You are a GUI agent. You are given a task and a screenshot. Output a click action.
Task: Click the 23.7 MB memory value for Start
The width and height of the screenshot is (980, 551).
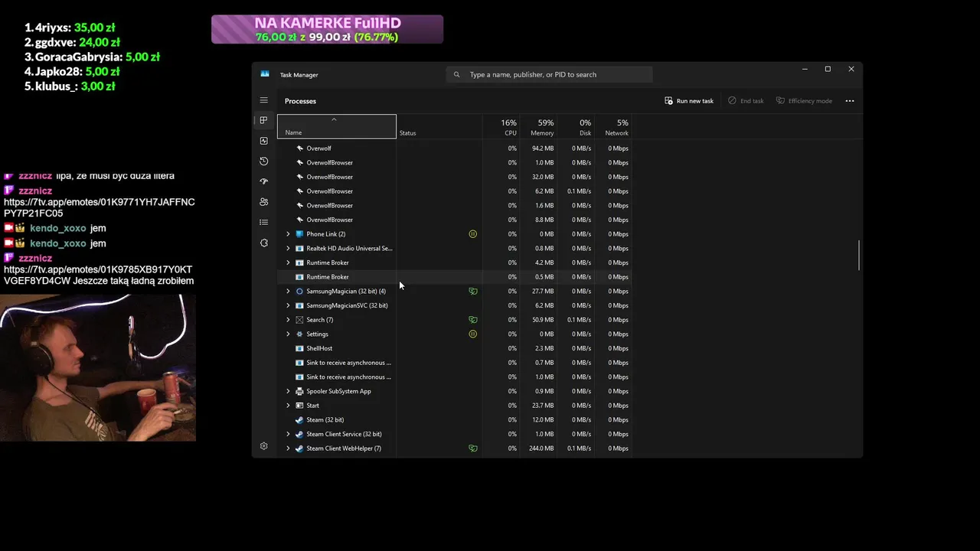coord(542,406)
